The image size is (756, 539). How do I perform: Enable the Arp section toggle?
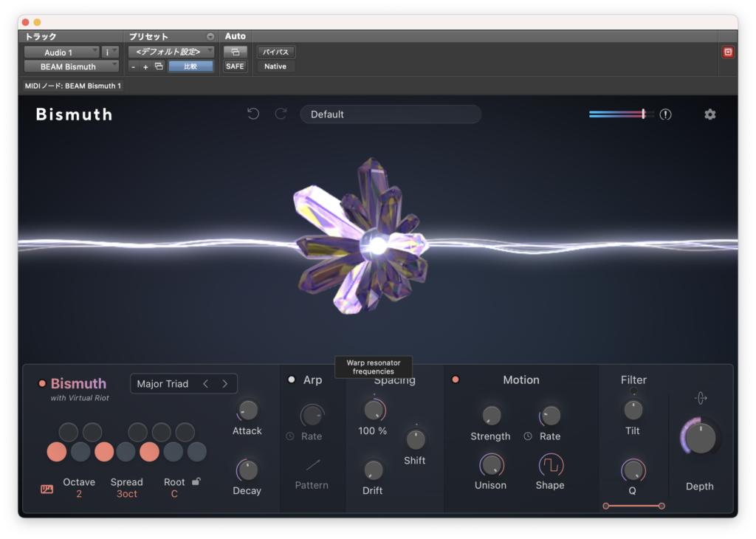click(x=291, y=380)
